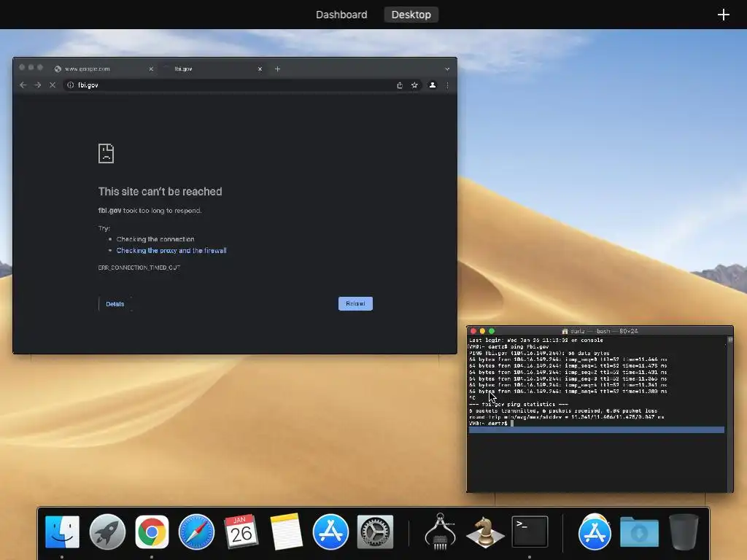The width and height of the screenshot is (747, 560).
Task: Expand the Details button on error page
Action: 115,304
